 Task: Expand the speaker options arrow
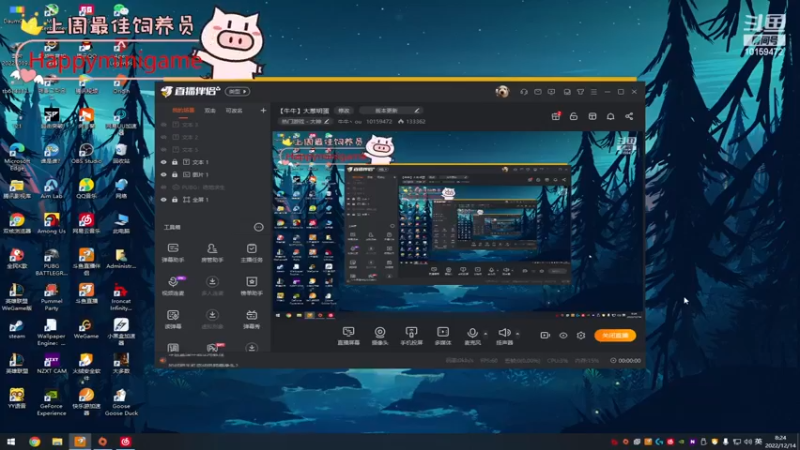[517, 334]
